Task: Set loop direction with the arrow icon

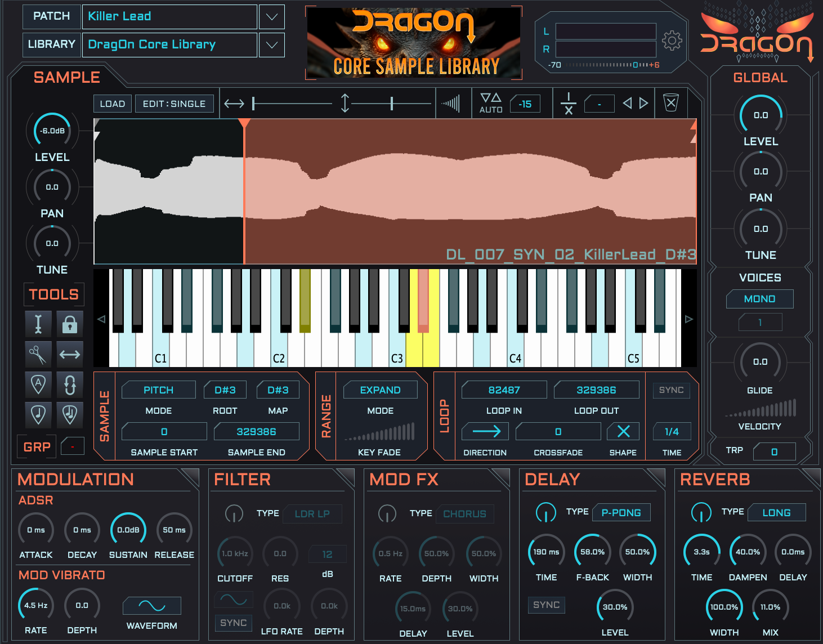Action: click(x=485, y=432)
